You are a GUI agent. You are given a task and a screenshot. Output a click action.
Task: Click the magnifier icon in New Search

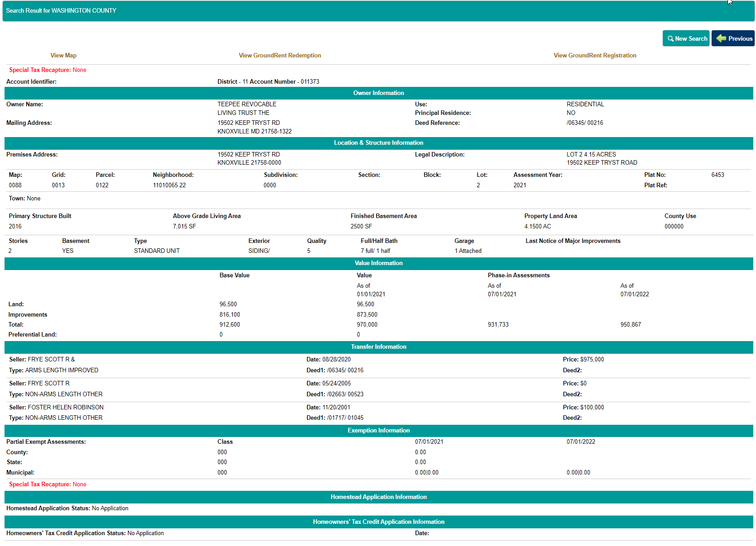[x=671, y=39]
